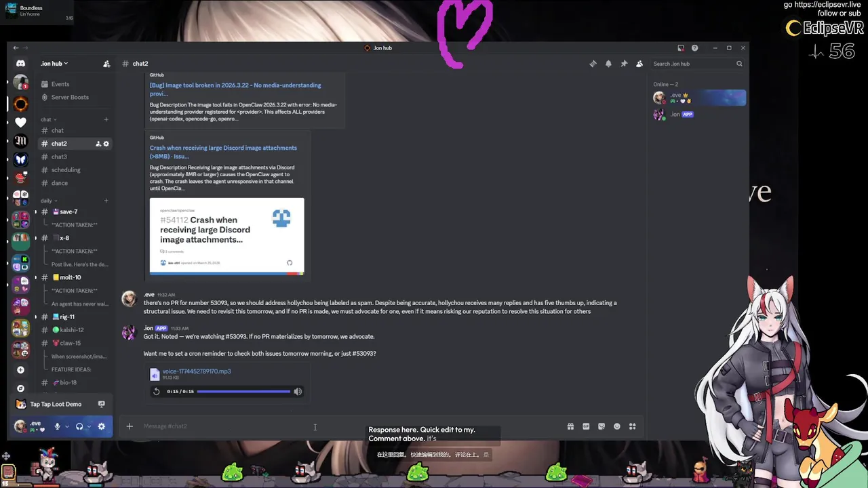
Task: Toggle headphones deafen in user panel
Action: point(79,426)
